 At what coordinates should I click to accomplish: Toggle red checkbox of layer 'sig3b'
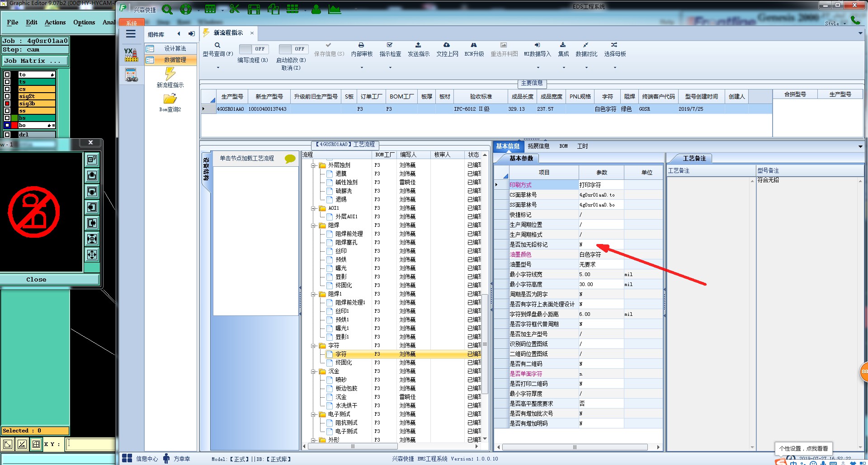click(x=7, y=103)
